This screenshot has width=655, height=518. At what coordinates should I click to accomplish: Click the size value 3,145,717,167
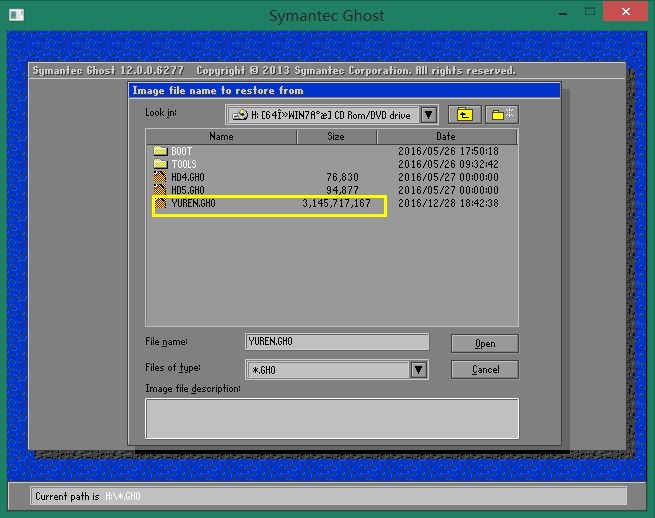coord(337,203)
